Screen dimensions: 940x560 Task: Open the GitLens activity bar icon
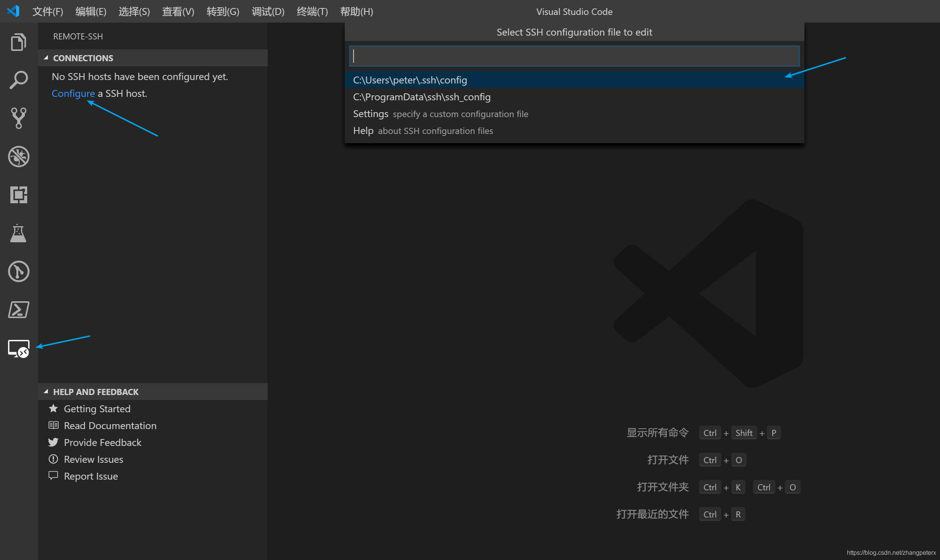(x=18, y=271)
